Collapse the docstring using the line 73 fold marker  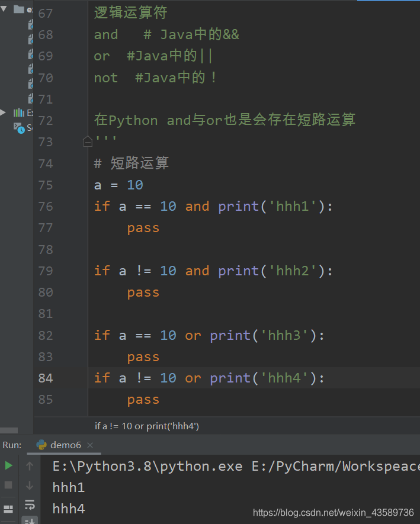click(88, 142)
